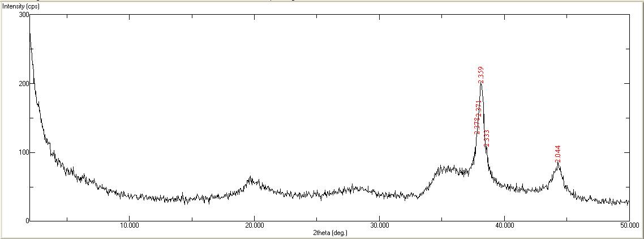
Task: Select the 40.000 2theta tick label
Action: point(504,225)
